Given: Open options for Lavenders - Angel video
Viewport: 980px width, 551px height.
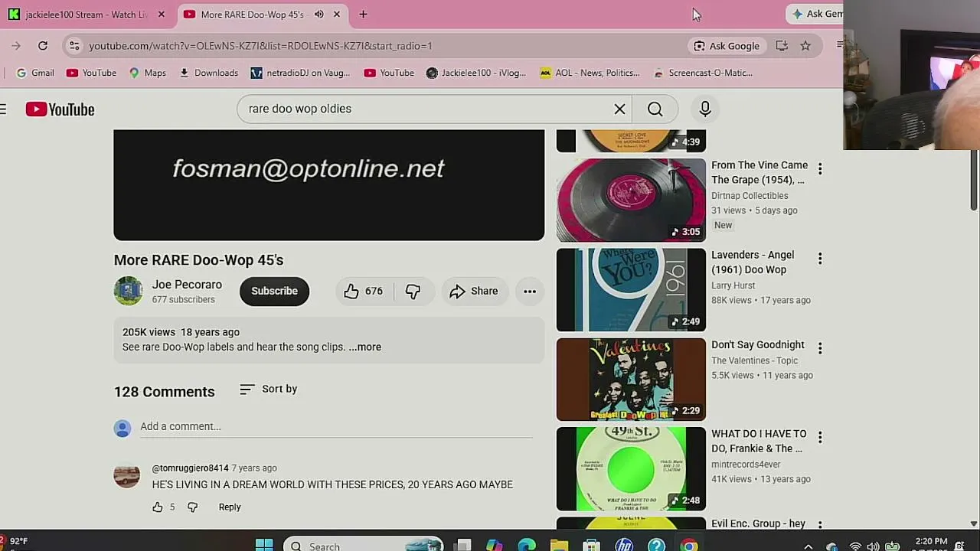Looking at the screenshot, I should (x=820, y=259).
